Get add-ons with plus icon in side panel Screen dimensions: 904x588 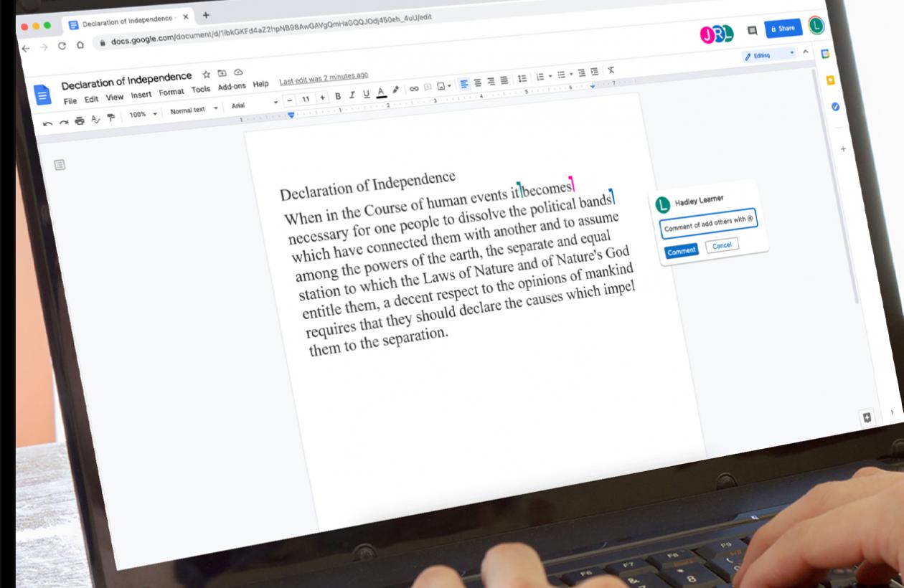[x=843, y=149]
